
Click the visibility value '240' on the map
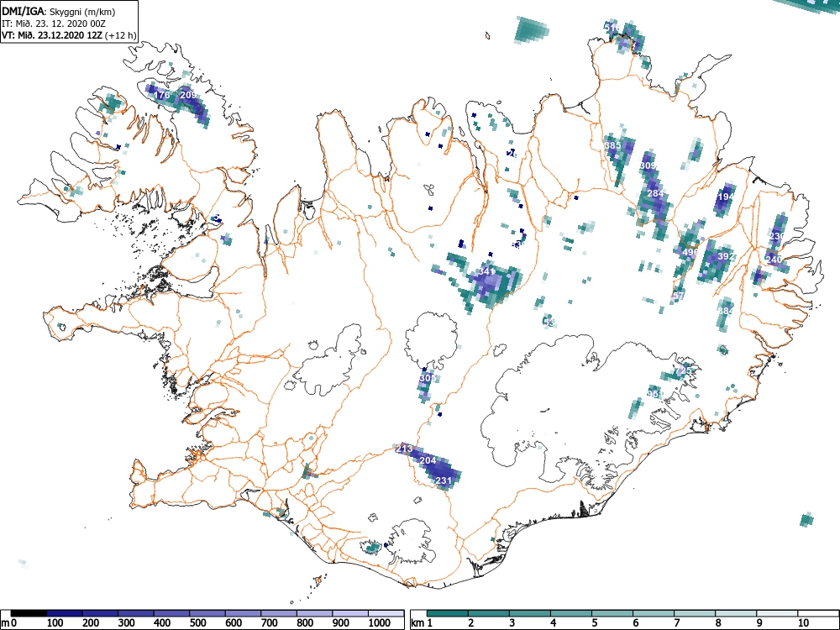click(774, 260)
